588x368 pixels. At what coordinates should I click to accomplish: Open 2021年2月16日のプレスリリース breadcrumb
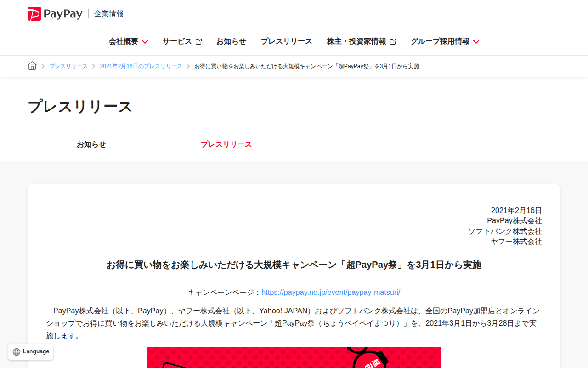(141, 66)
